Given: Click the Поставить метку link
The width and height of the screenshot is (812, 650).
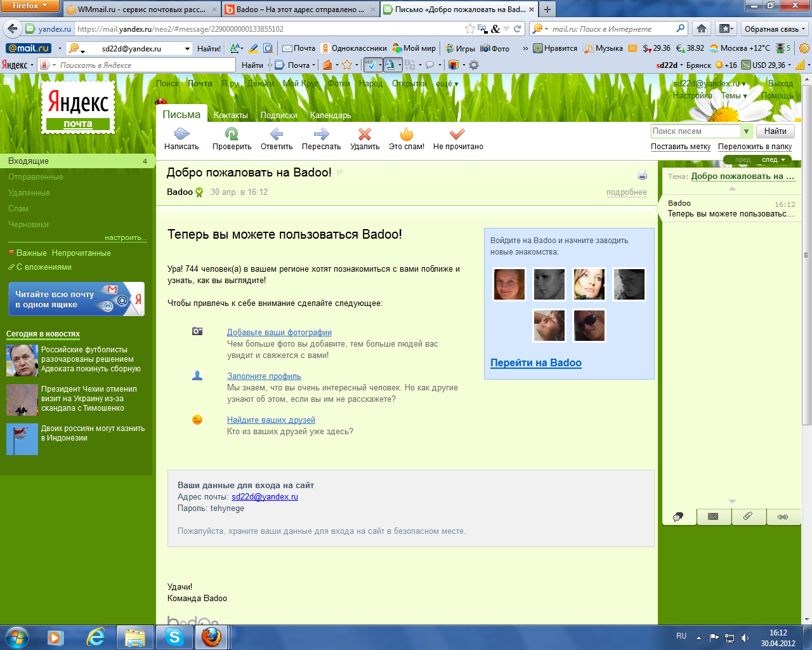Looking at the screenshot, I should [681, 147].
